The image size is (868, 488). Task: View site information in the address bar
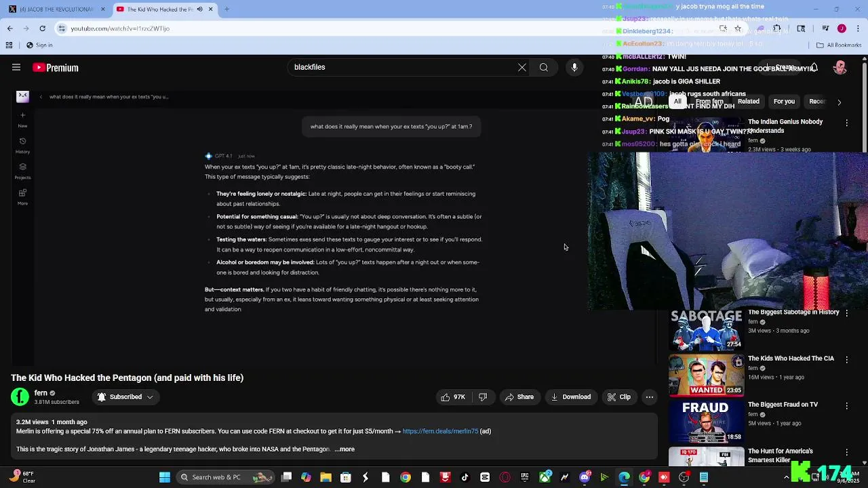click(62, 28)
